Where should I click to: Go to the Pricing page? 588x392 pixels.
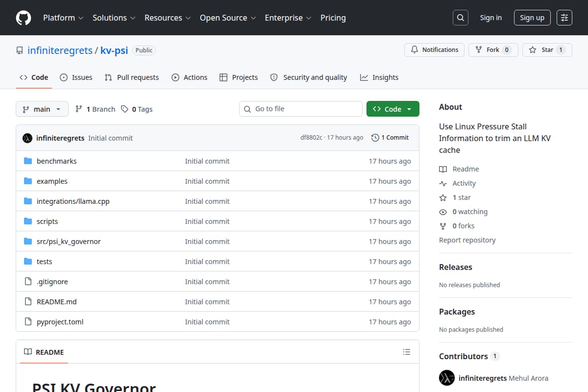pos(333,18)
